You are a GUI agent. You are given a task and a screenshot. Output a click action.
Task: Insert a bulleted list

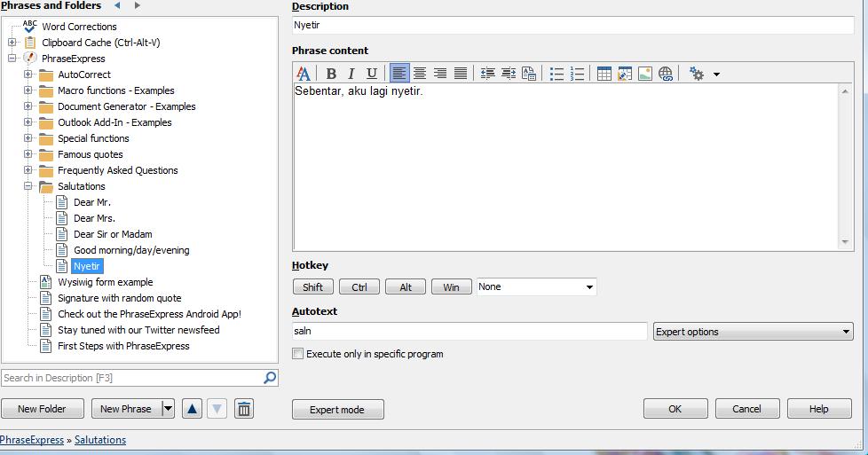tap(556, 74)
